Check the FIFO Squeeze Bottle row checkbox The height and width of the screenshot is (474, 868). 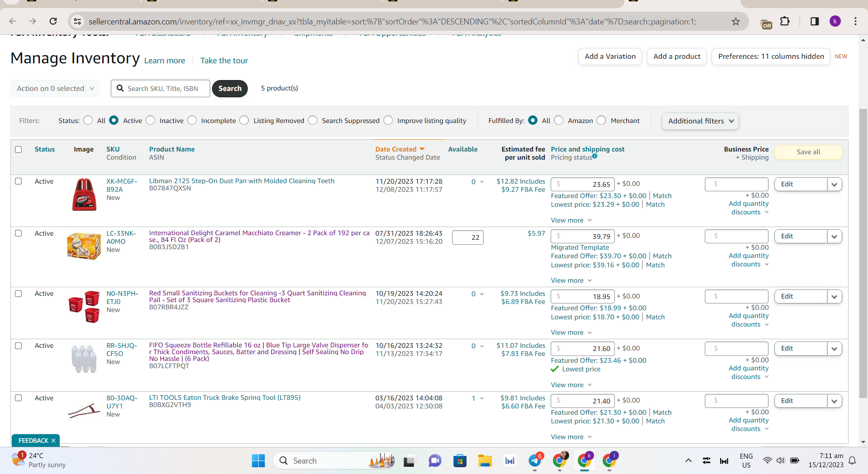(19, 346)
